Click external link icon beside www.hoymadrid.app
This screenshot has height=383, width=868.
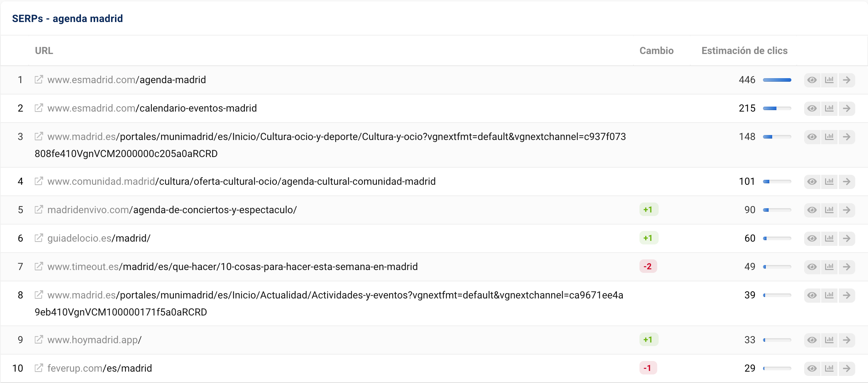coord(39,340)
